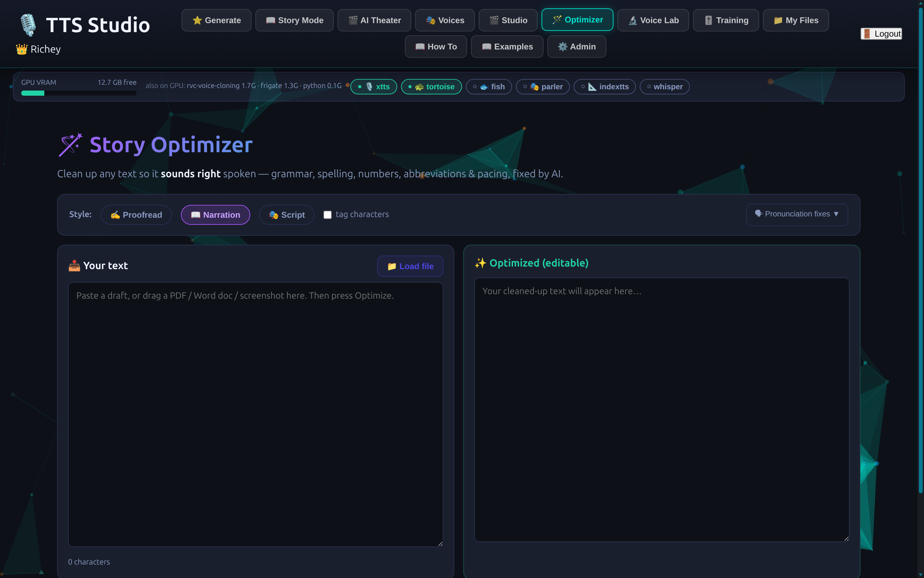The width and height of the screenshot is (924, 578).
Task: Click the wand icon on Optimizer tab
Action: pos(557,20)
